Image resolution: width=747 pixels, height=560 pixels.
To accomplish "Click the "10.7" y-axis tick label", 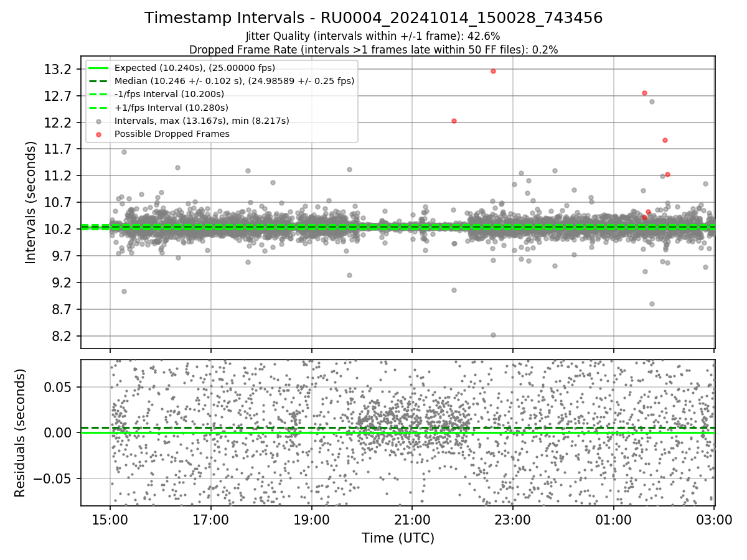I will pos(57,203).
